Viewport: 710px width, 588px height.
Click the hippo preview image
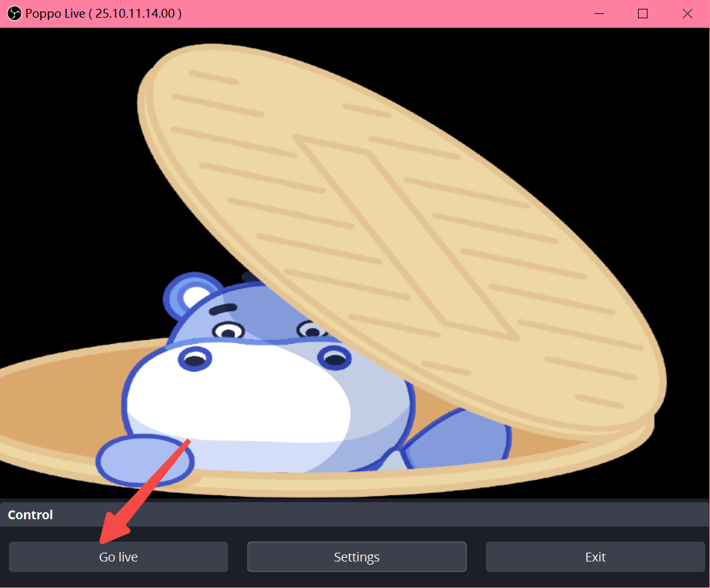click(355, 264)
